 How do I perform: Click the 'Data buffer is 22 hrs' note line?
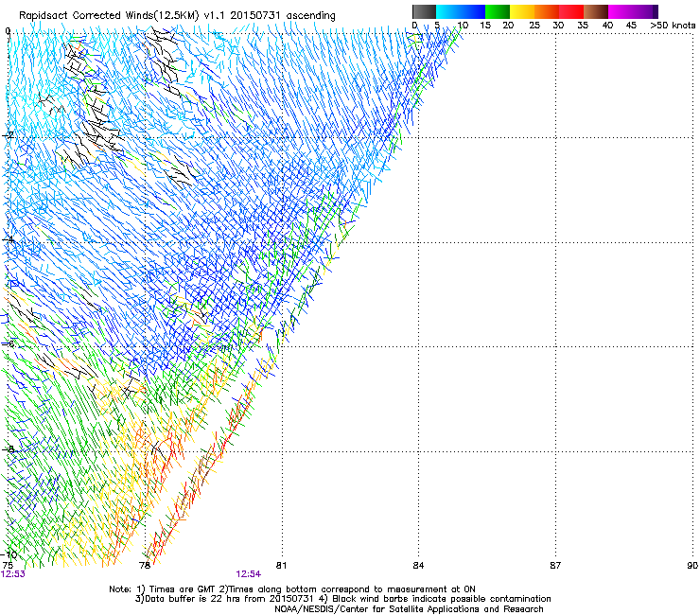(342, 599)
